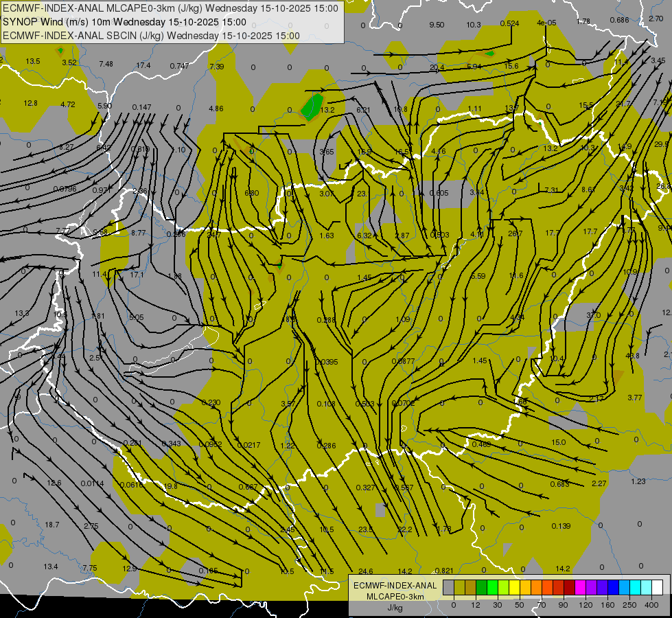
Task: Click the map value 12.8
Action: (30, 103)
